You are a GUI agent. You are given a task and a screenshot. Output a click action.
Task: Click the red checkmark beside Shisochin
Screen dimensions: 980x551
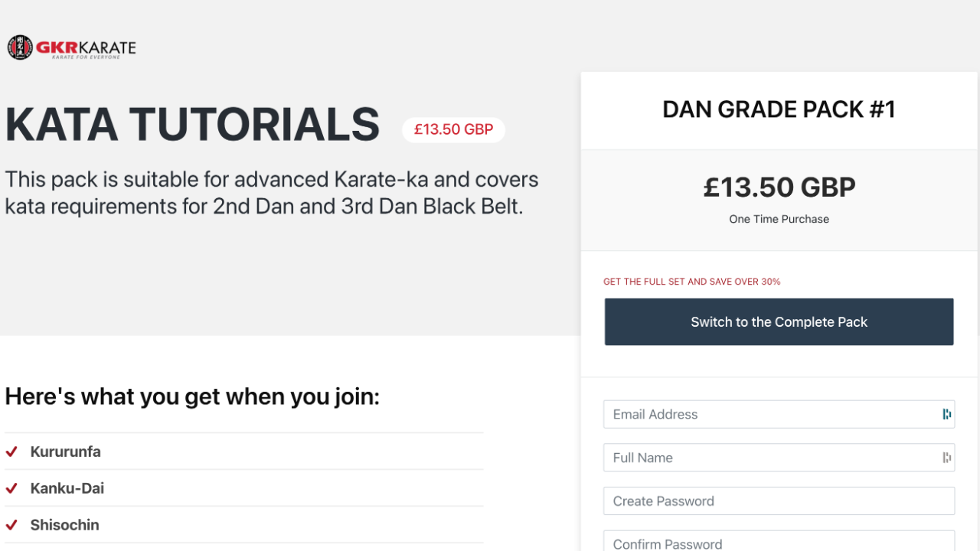11,525
